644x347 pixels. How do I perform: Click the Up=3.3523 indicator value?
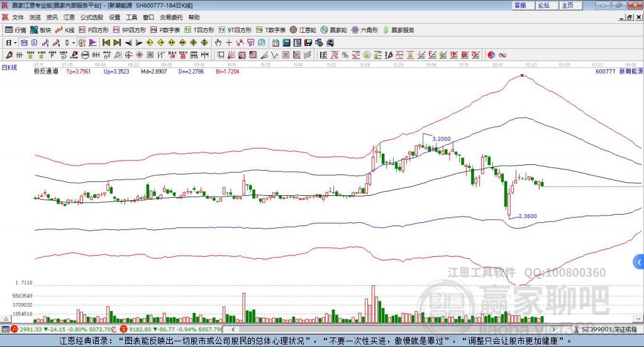[116, 72]
